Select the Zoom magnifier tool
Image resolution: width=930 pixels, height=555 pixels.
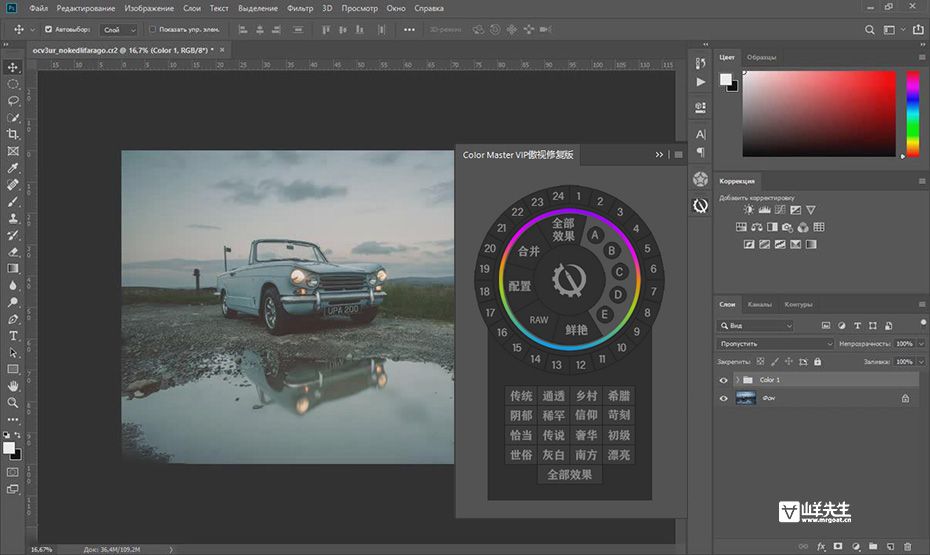(14, 403)
